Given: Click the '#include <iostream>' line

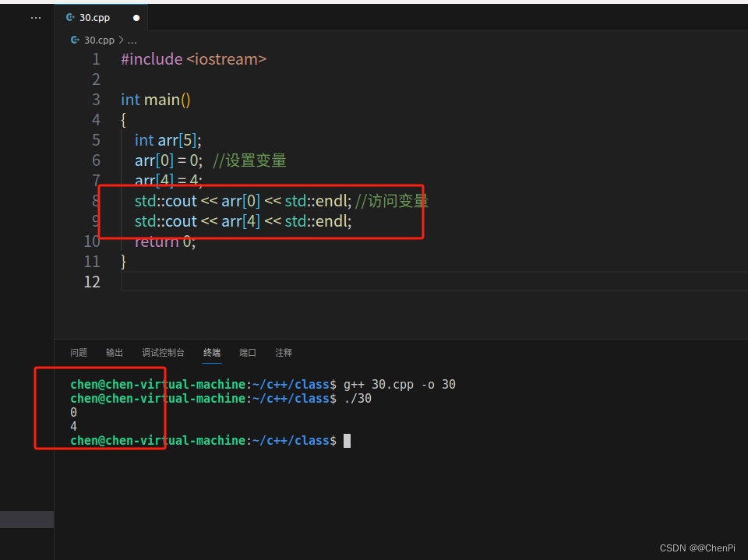Looking at the screenshot, I should click(x=194, y=59).
